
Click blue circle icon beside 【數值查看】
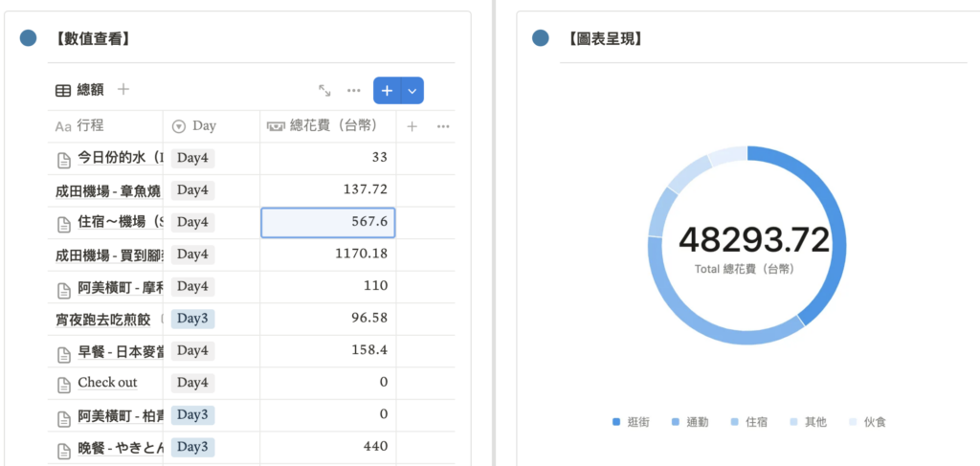coord(29,38)
